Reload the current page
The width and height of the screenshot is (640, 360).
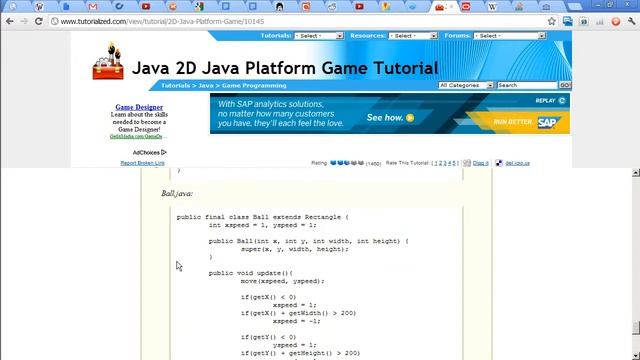click(38, 21)
